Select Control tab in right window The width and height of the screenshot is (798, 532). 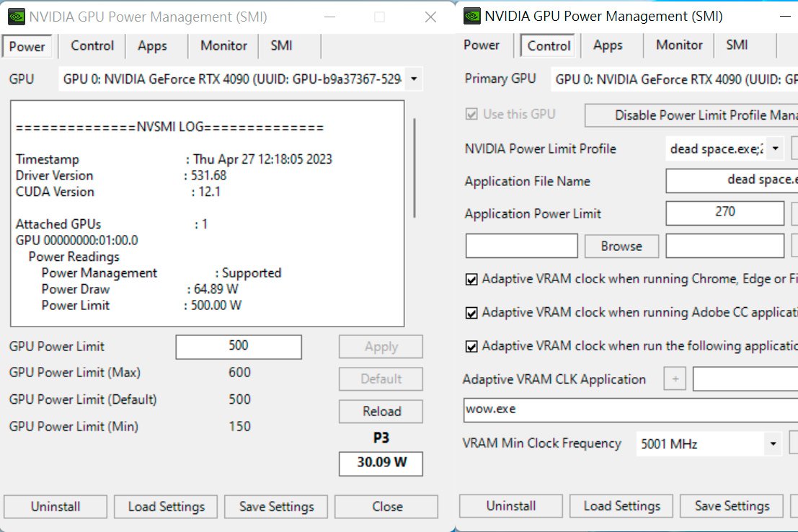[549, 46]
